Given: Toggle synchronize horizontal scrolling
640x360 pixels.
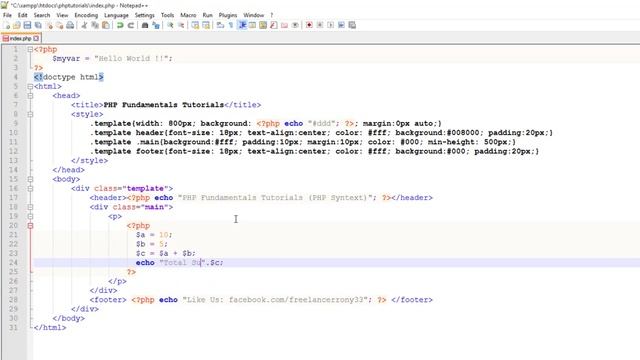Looking at the screenshot, I should coord(206,25).
